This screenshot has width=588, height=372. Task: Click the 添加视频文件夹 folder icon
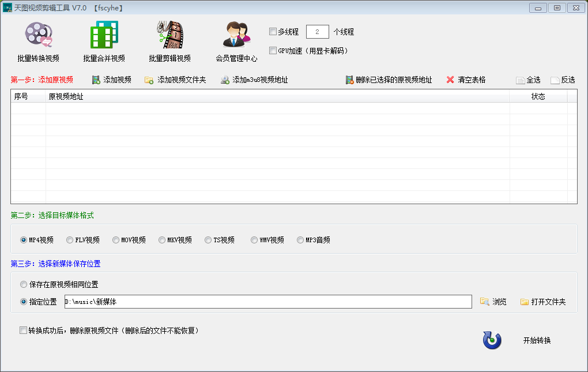[149, 80]
